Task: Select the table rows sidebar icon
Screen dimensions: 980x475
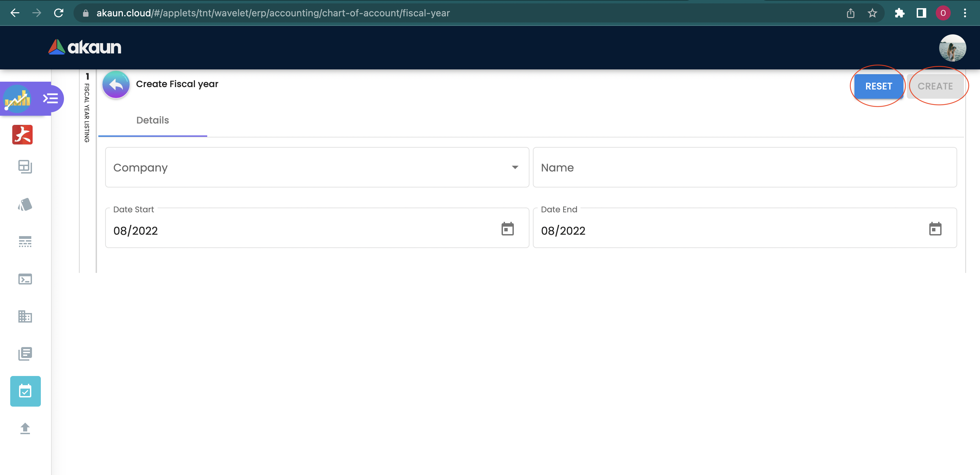Action: (25, 242)
